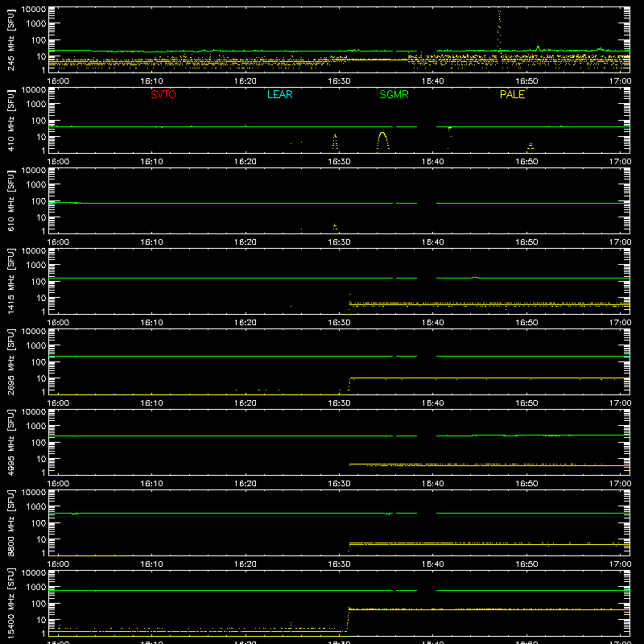Click the 245 MHz [SFU] axis title
The height and width of the screenshot is (644, 644).
point(11,39)
